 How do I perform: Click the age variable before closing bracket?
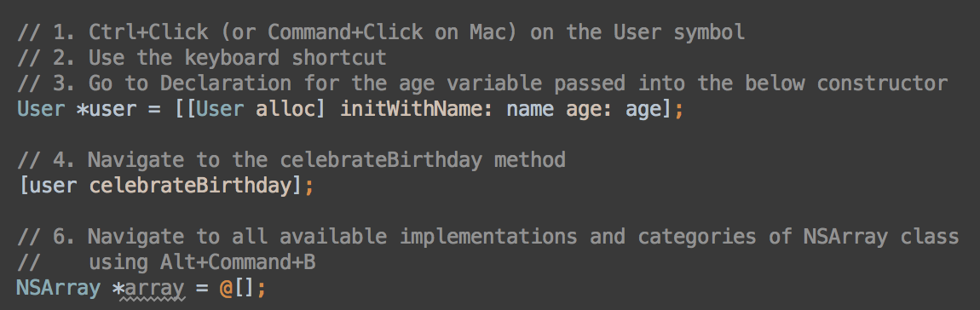point(643,110)
